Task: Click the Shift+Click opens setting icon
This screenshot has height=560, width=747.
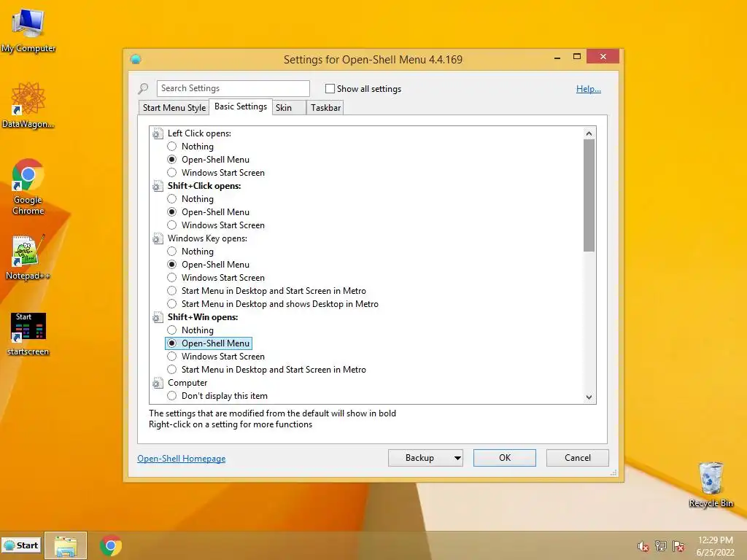Action: [158, 186]
